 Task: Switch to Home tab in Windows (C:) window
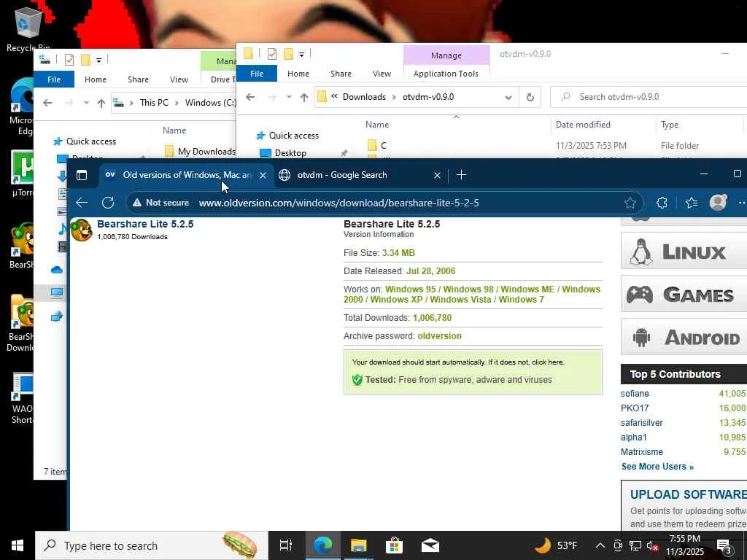pyautogui.click(x=96, y=79)
